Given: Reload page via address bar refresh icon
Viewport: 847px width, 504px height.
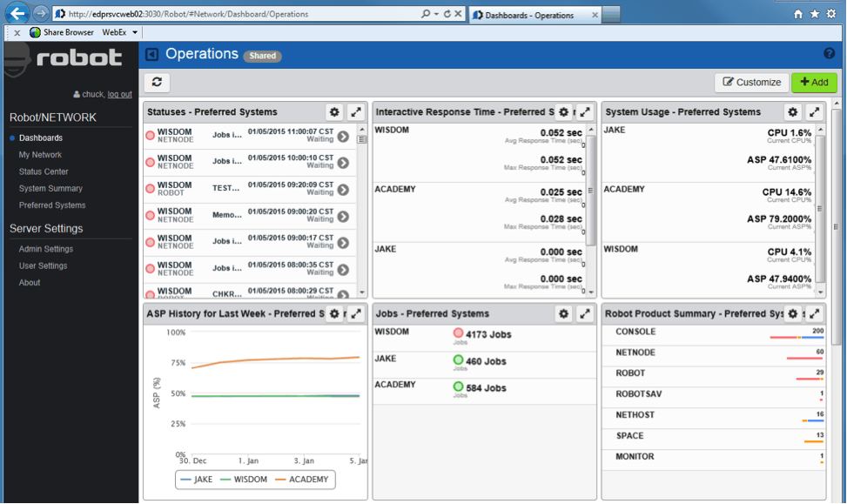Looking at the screenshot, I should [447, 14].
